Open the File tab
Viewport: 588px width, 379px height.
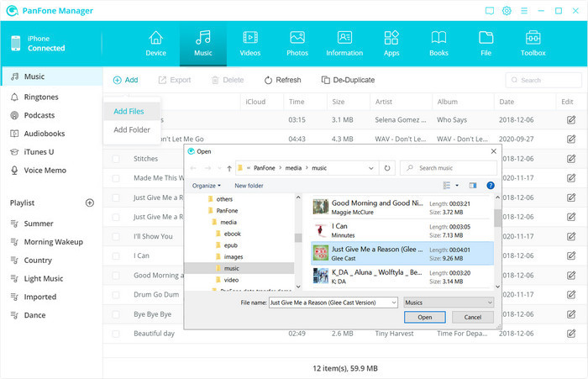486,44
